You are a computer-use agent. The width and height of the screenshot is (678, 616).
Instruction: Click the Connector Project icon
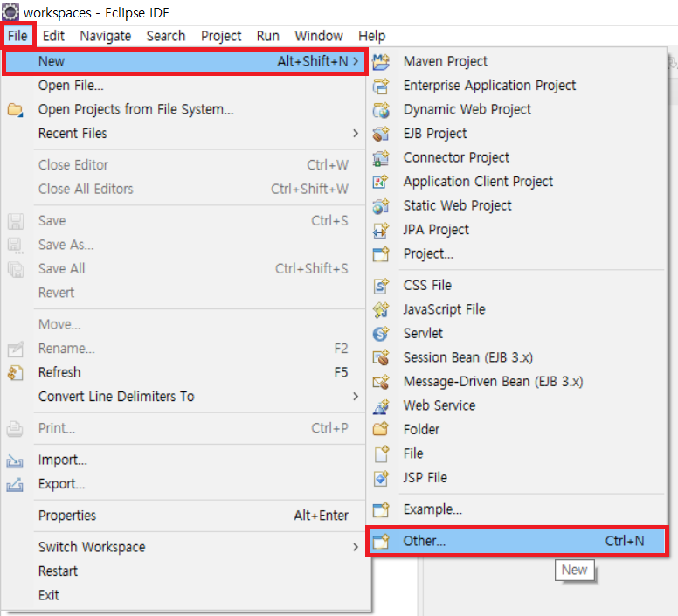pos(381,158)
